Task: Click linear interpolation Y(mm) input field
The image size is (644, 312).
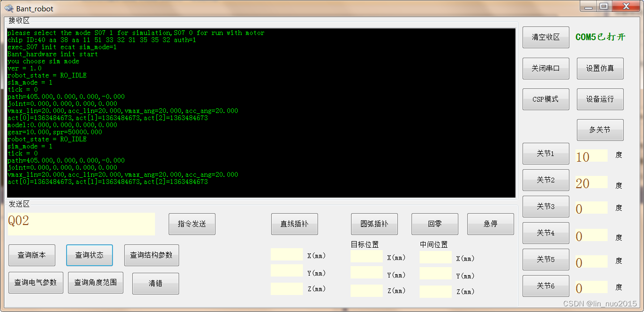Action: click(287, 271)
